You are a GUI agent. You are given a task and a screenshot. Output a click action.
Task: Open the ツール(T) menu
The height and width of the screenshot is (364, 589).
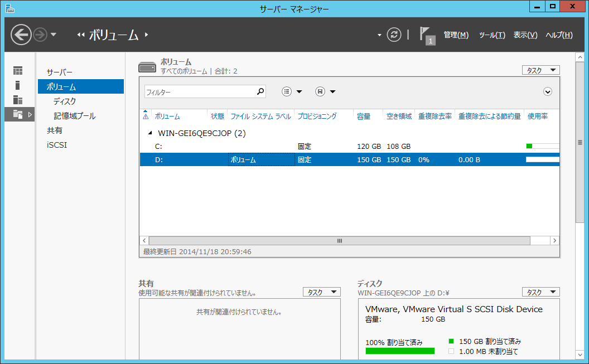[x=491, y=35]
